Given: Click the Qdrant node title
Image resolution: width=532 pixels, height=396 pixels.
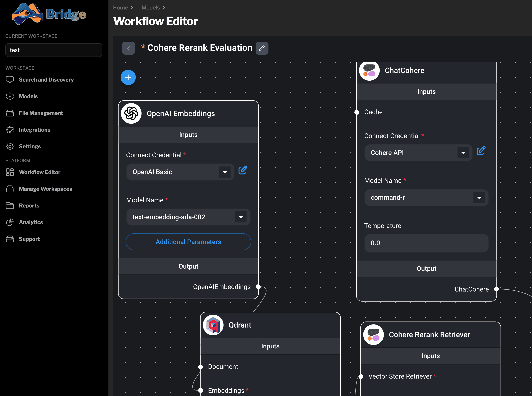Looking at the screenshot, I should click(x=240, y=325).
